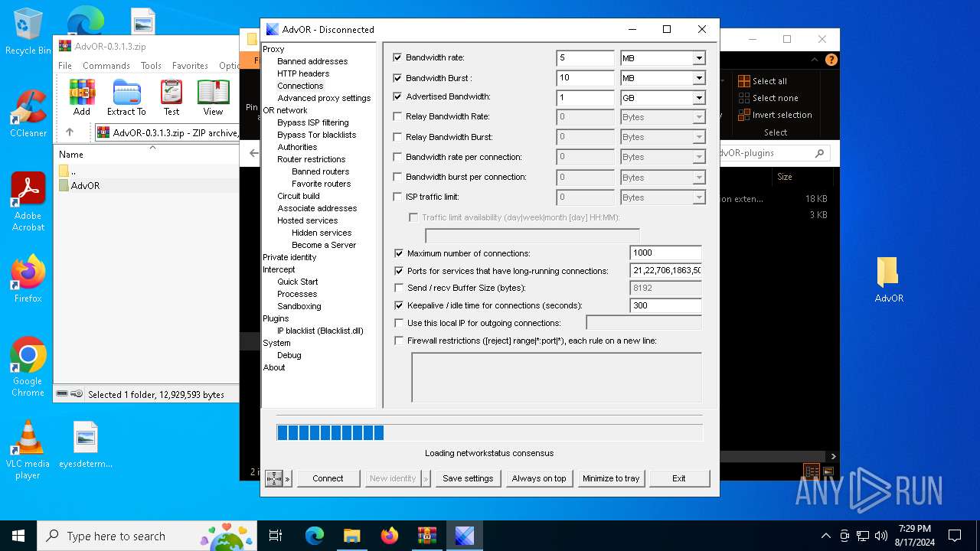The width and height of the screenshot is (980, 551).
Task: Open the volume control in system tray
Action: pyautogui.click(x=881, y=536)
